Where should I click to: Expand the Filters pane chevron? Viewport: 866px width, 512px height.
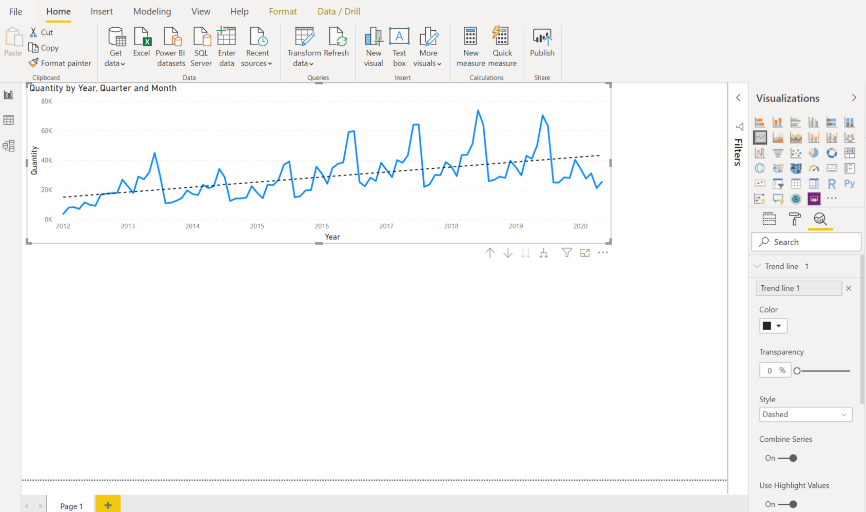(x=738, y=98)
